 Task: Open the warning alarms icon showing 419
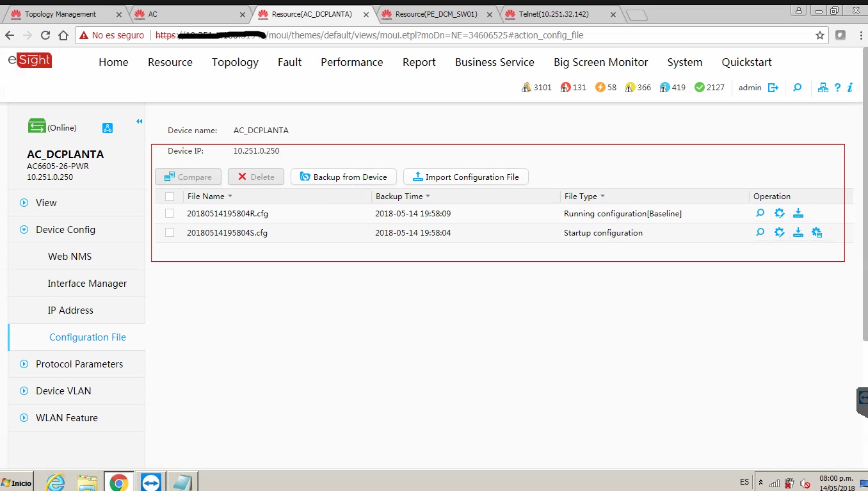(x=664, y=87)
